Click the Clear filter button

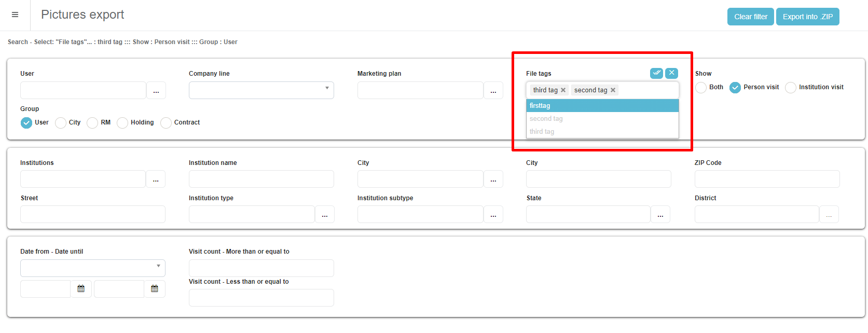coord(750,17)
